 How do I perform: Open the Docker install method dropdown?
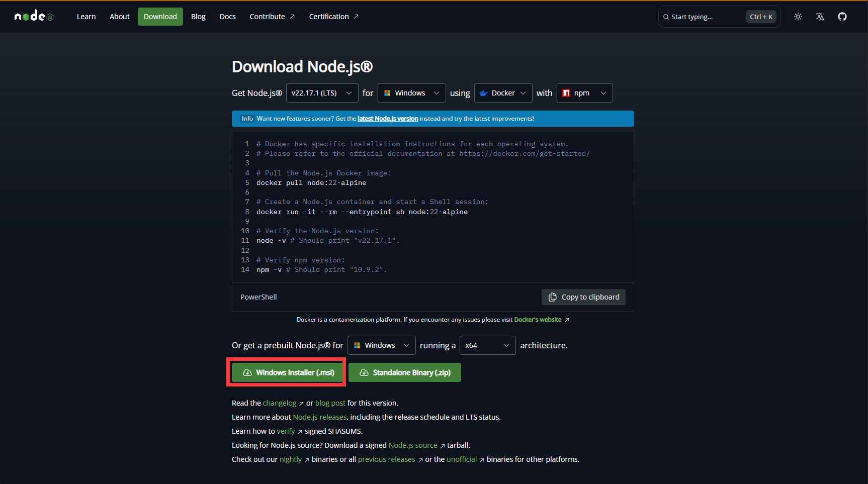[x=503, y=93]
